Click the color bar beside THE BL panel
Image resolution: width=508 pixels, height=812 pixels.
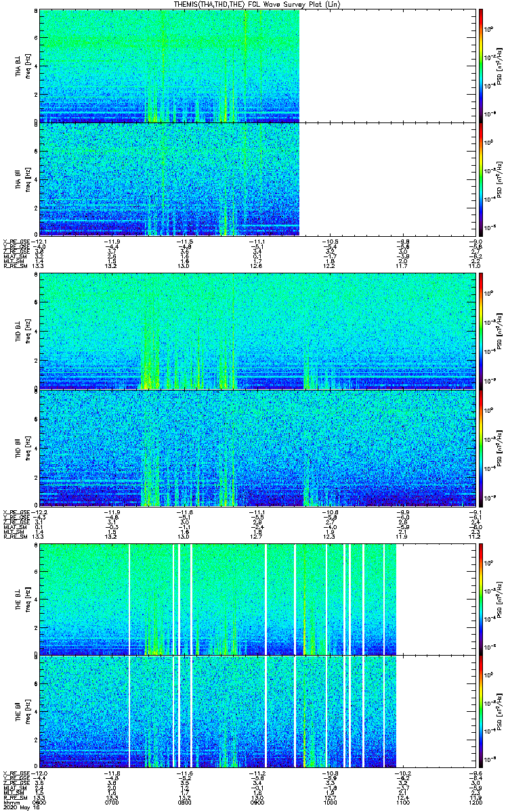[x=480, y=599]
